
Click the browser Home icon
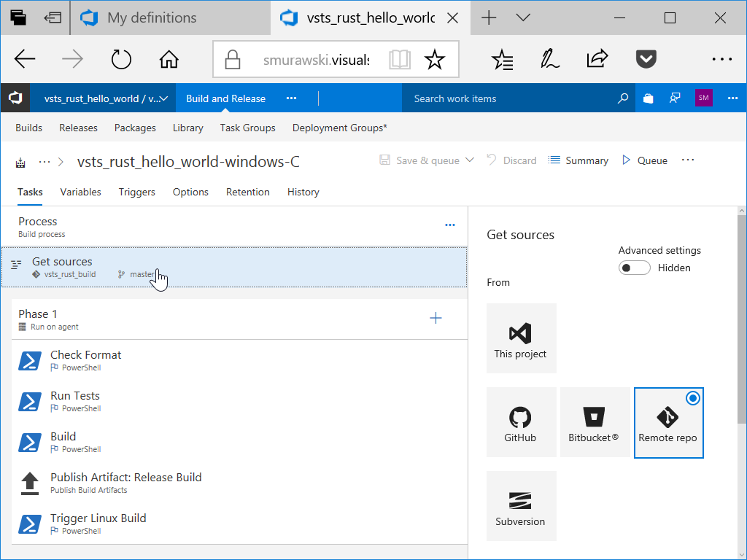click(169, 60)
